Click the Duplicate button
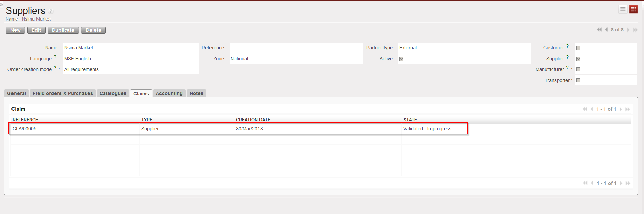This screenshot has height=214, width=644. tap(63, 30)
